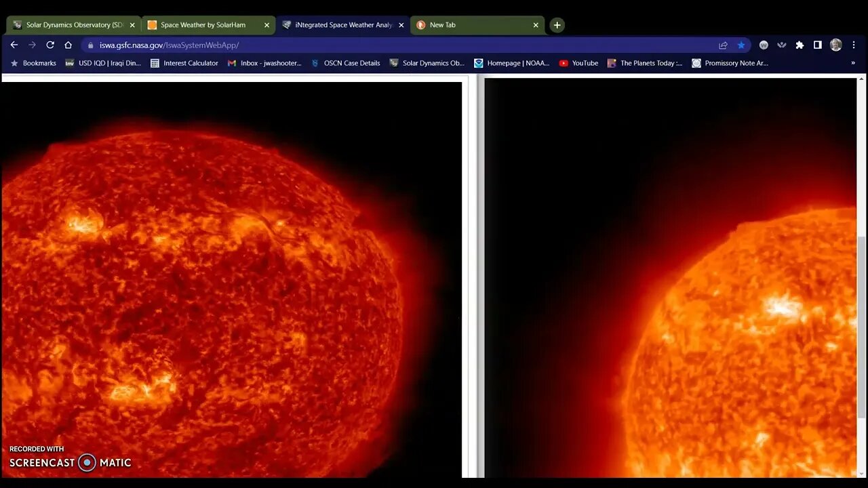The image size is (868, 488).
Task: Open the extension icon left of the puzzle piece
Action: (x=782, y=45)
